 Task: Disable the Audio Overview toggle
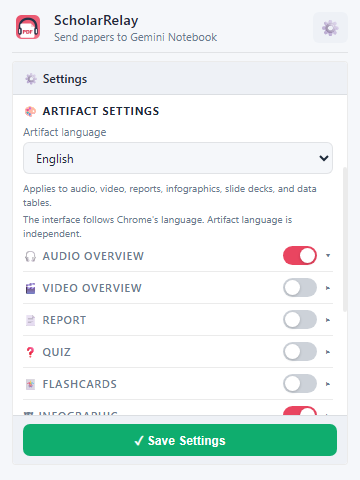[x=300, y=256]
